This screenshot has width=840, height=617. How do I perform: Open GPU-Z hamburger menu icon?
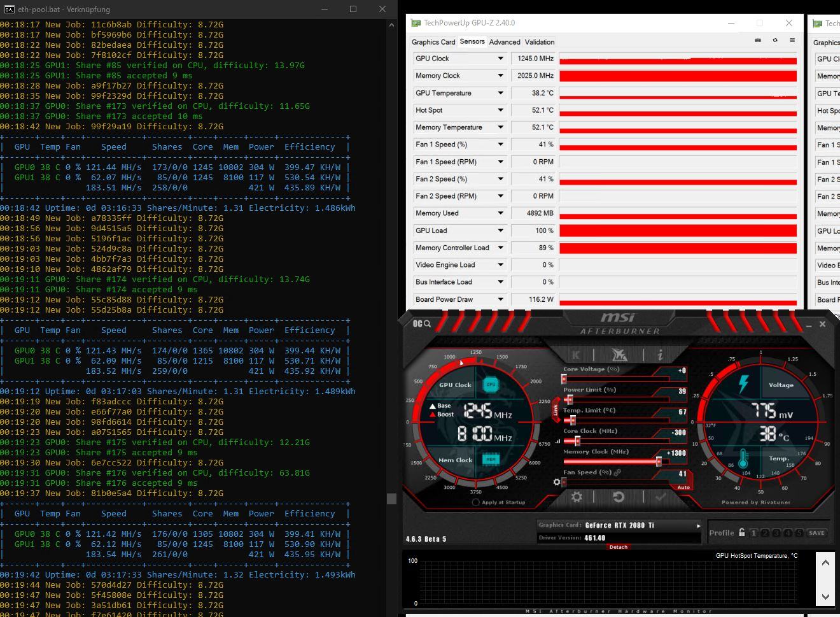point(792,40)
